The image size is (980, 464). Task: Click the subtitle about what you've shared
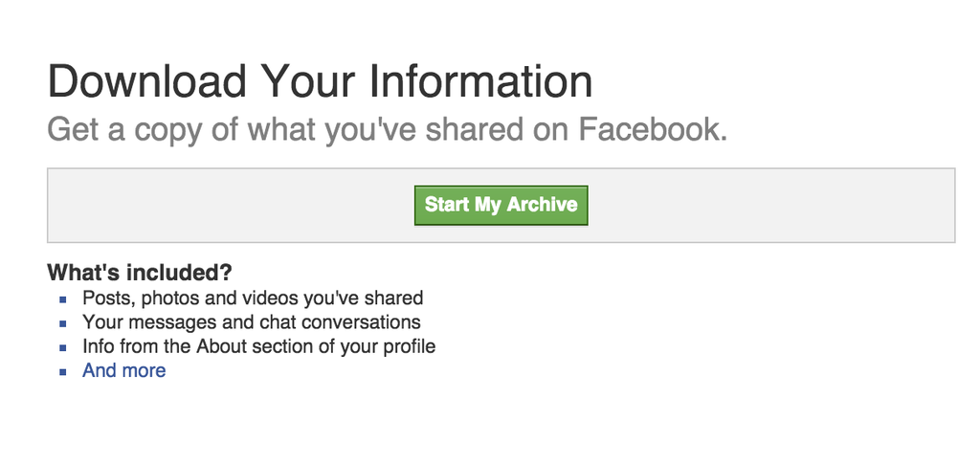(x=388, y=129)
